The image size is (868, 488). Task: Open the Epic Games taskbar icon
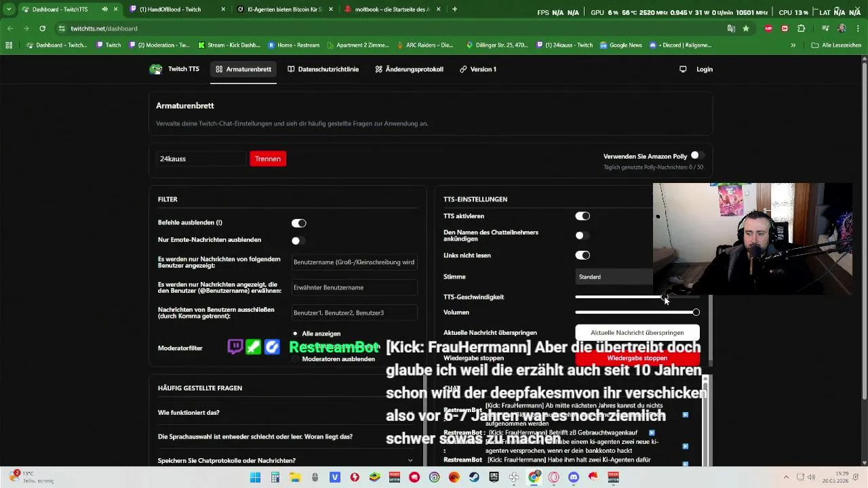tap(494, 477)
